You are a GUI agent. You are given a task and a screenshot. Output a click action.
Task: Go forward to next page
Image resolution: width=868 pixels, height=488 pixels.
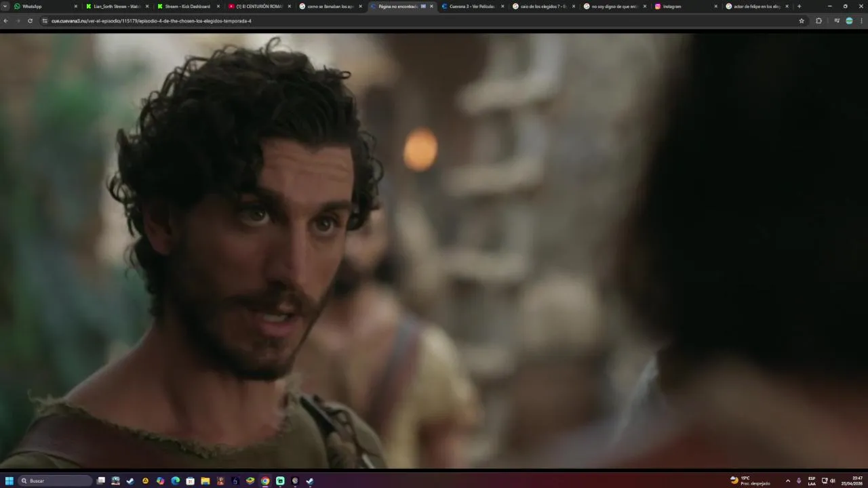pos(18,21)
